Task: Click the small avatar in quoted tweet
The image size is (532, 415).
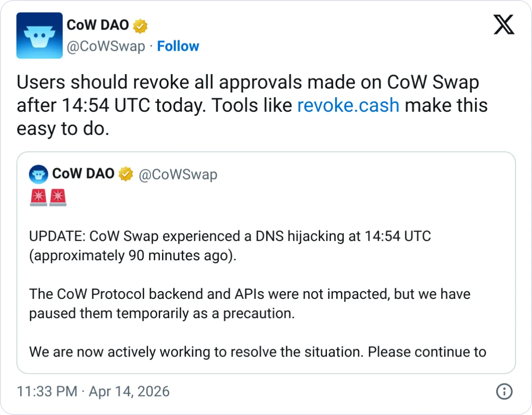Action: (39, 174)
